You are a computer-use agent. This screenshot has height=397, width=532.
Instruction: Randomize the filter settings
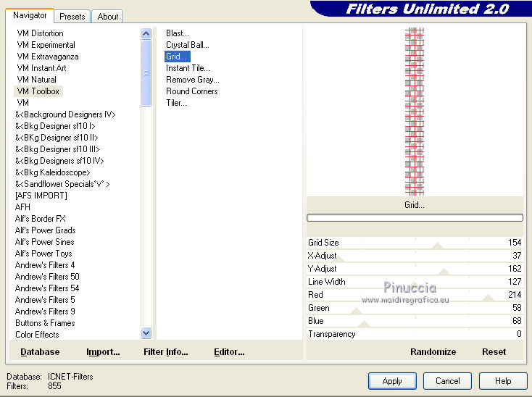point(433,352)
